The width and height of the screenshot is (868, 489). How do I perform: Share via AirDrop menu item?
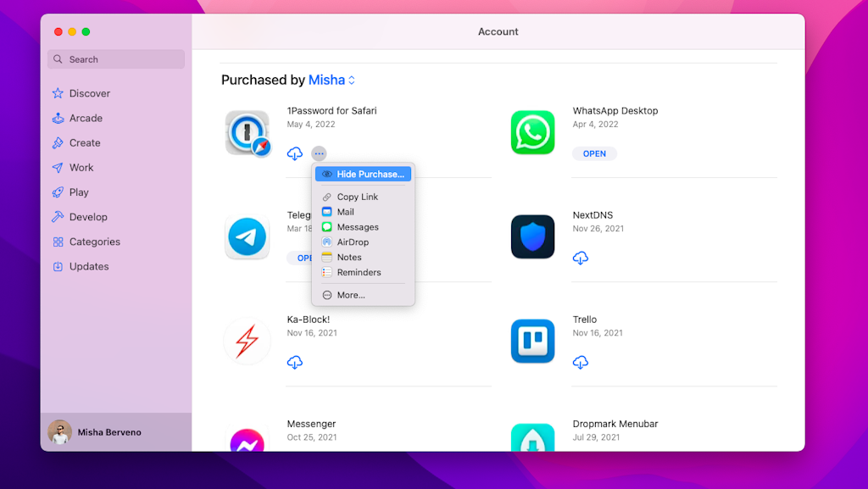(353, 242)
